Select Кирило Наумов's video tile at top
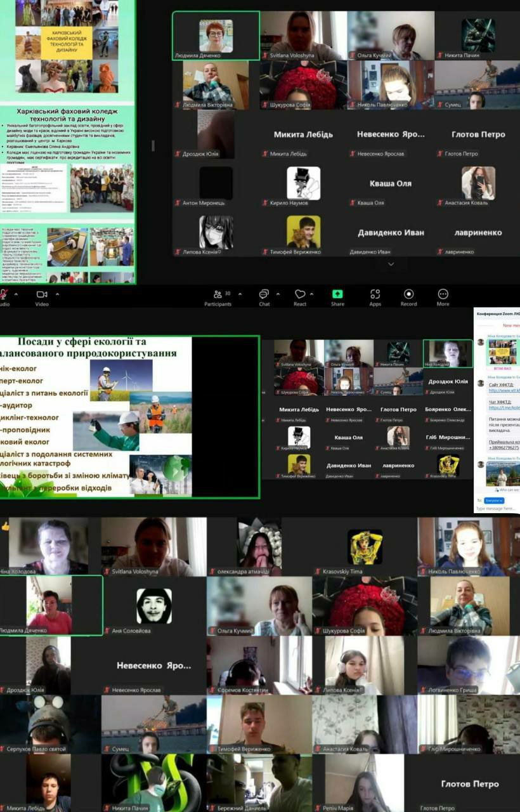This screenshot has height=812, width=520. [x=303, y=183]
